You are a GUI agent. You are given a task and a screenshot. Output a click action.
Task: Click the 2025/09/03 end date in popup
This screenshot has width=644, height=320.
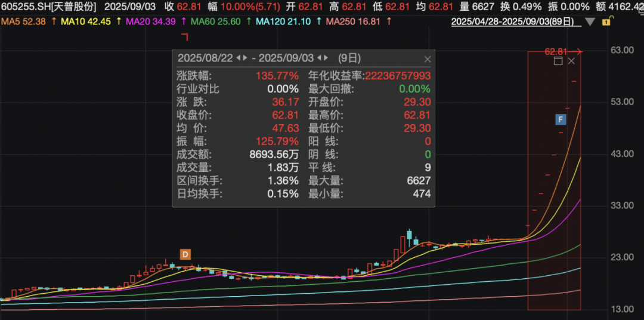287,59
